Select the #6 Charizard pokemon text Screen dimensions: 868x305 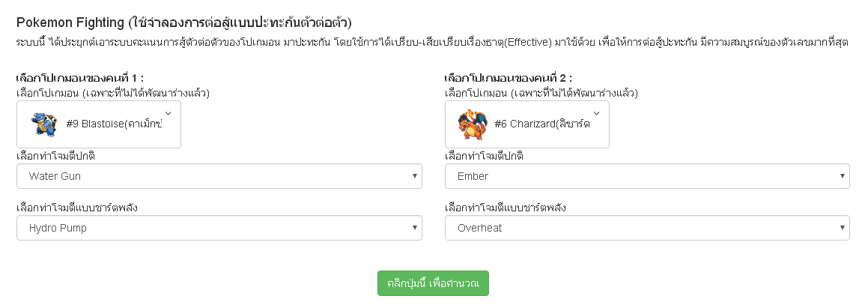point(542,124)
